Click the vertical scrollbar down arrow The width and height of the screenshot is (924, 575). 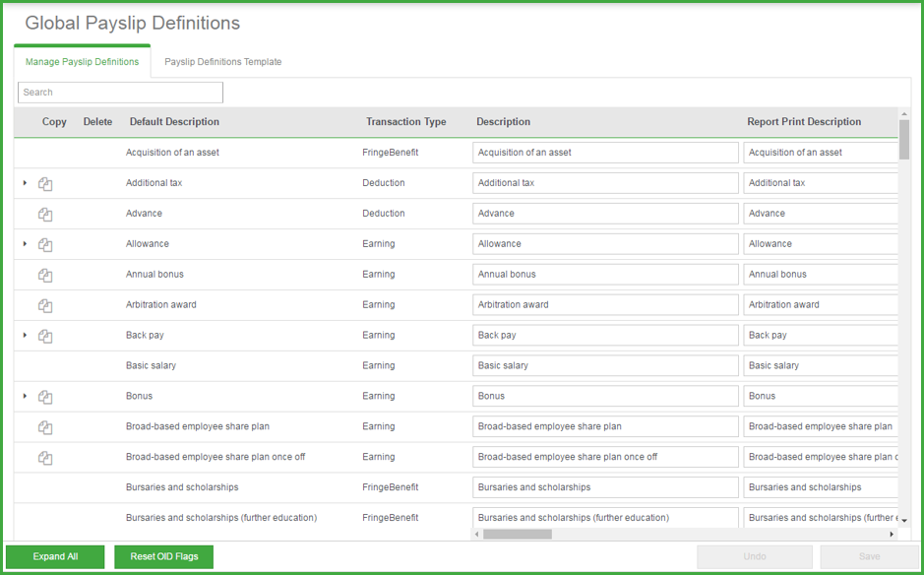coord(904,521)
